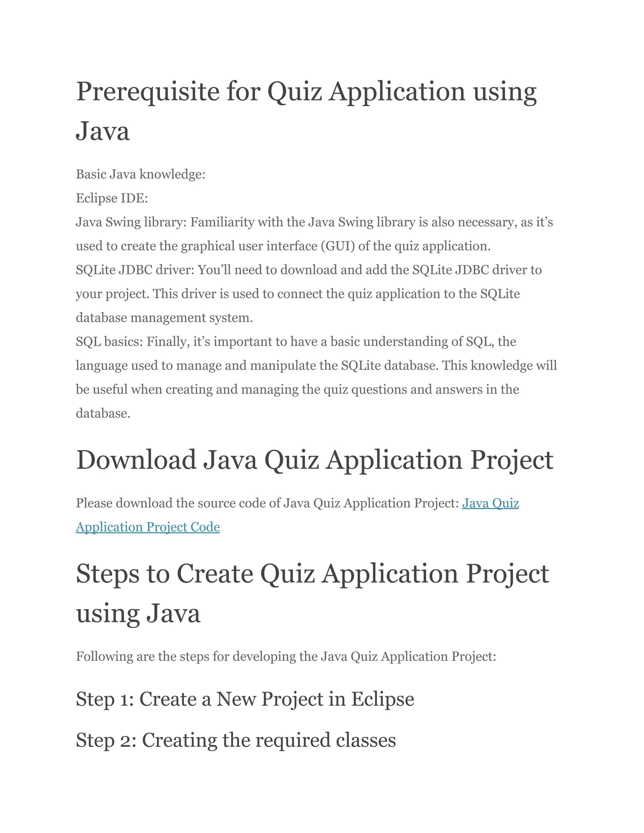Click the 'Basic Java knowledge:' line

(x=140, y=174)
